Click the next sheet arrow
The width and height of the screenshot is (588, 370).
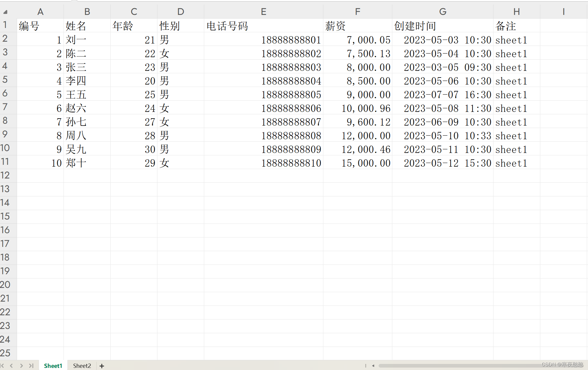(x=21, y=366)
